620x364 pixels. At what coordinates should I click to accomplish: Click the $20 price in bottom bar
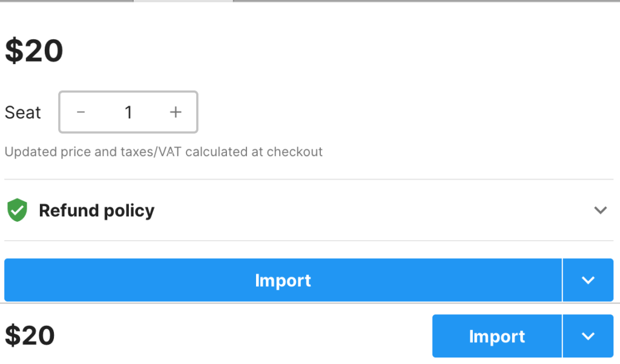tap(30, 336)
